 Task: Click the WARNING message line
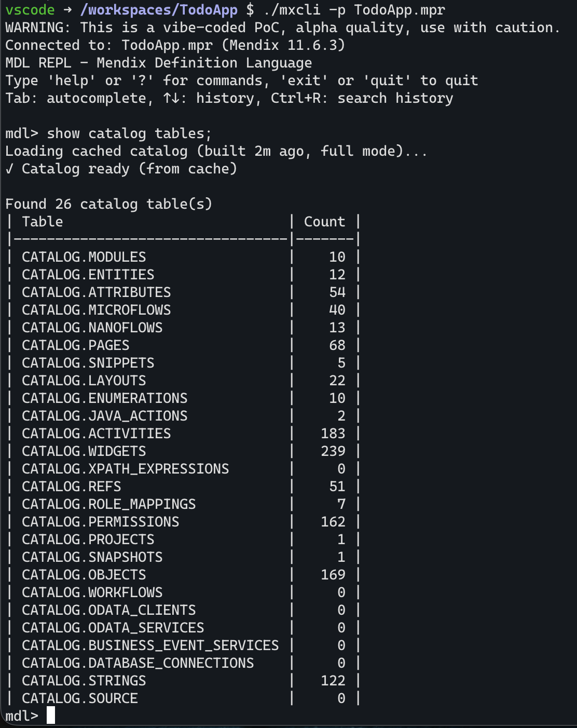(x=283, y=28)
